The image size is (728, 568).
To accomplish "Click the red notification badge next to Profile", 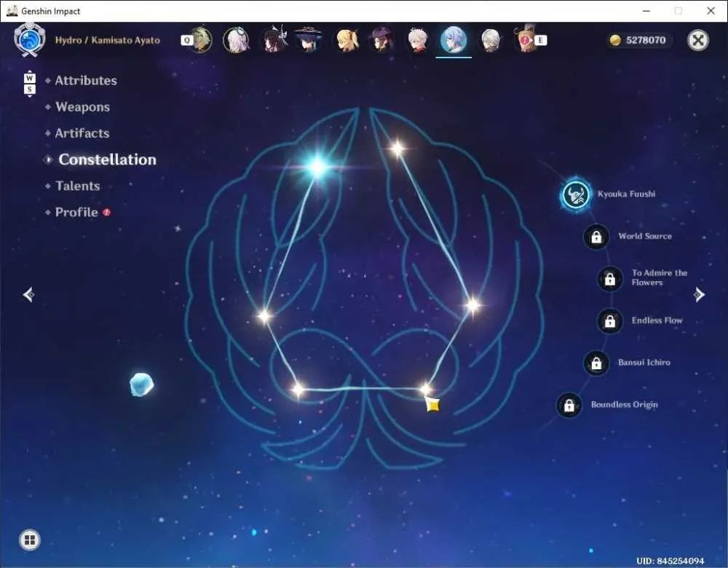I will (106, 212).
